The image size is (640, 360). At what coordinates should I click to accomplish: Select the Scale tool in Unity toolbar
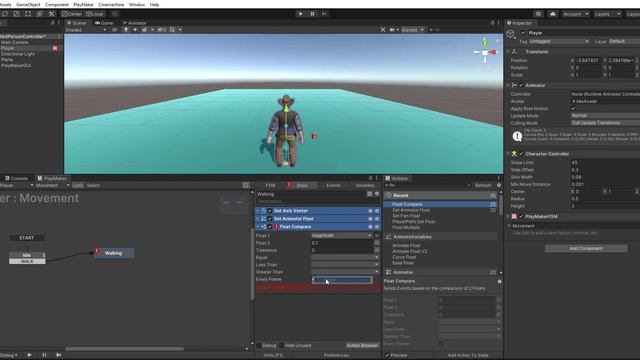pyautogui.click(x=16, y=14)
